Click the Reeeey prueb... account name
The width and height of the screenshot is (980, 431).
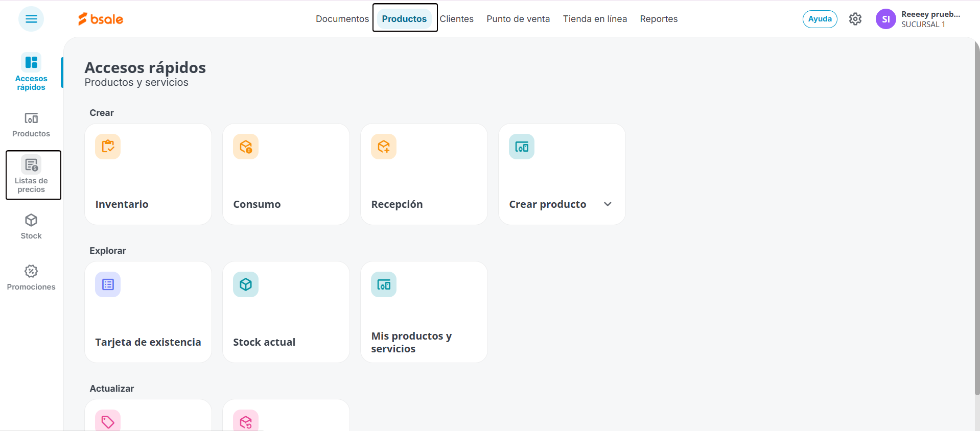[930, 14]
